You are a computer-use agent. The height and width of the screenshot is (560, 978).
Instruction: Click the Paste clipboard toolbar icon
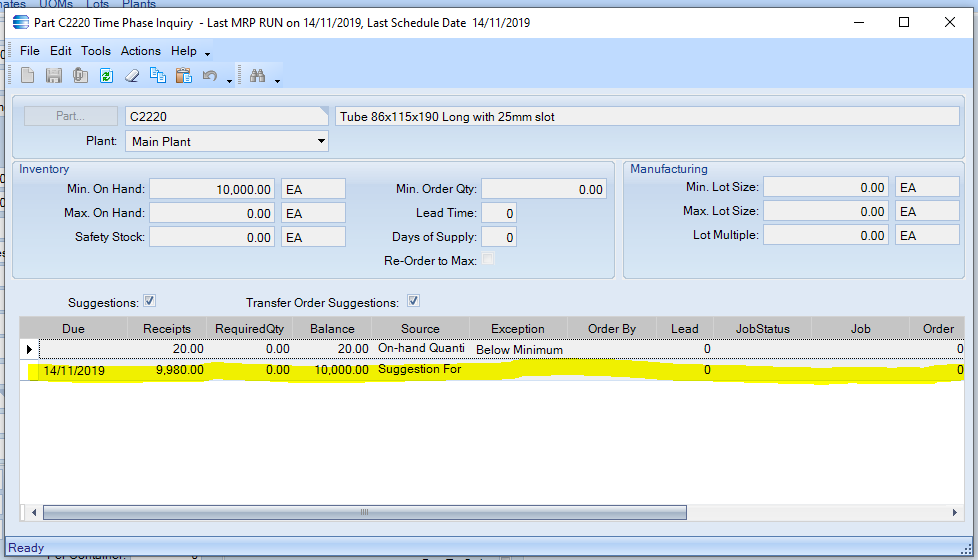183,75
